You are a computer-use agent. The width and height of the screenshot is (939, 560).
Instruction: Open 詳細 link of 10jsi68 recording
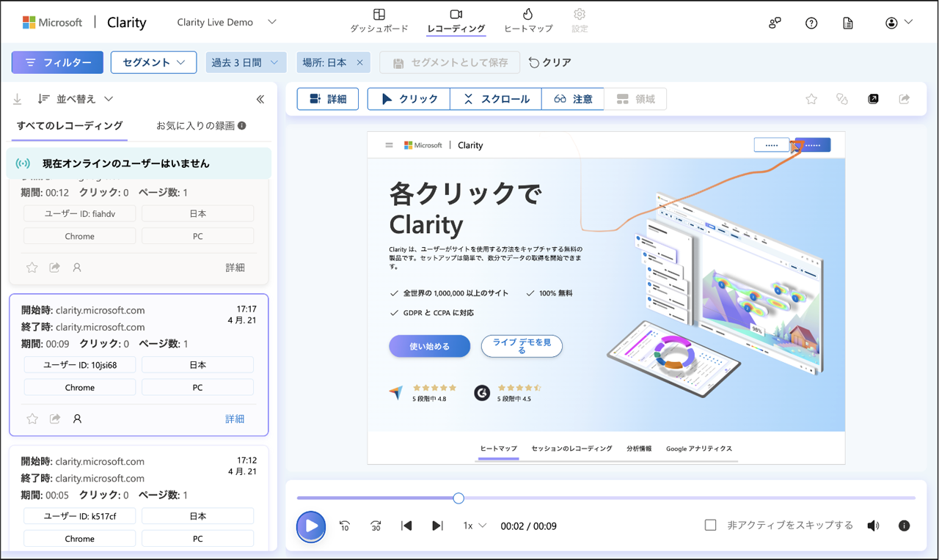click(235, 419)
